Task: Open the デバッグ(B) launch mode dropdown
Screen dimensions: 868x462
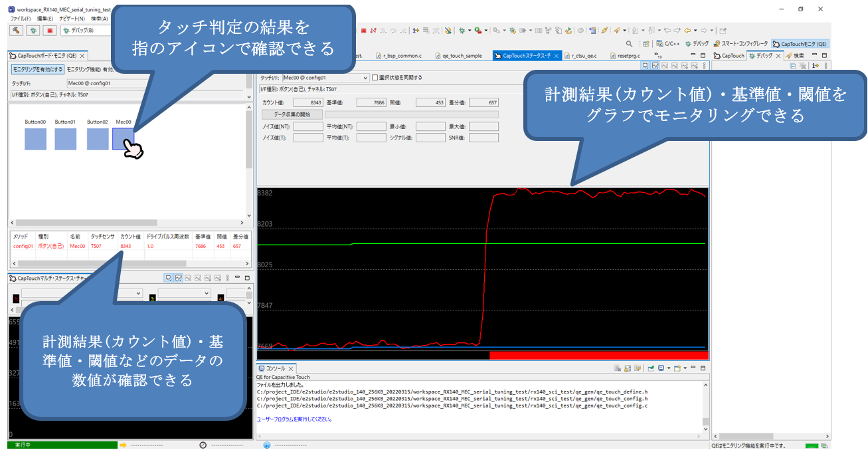Action: click(x=86, y=30)
